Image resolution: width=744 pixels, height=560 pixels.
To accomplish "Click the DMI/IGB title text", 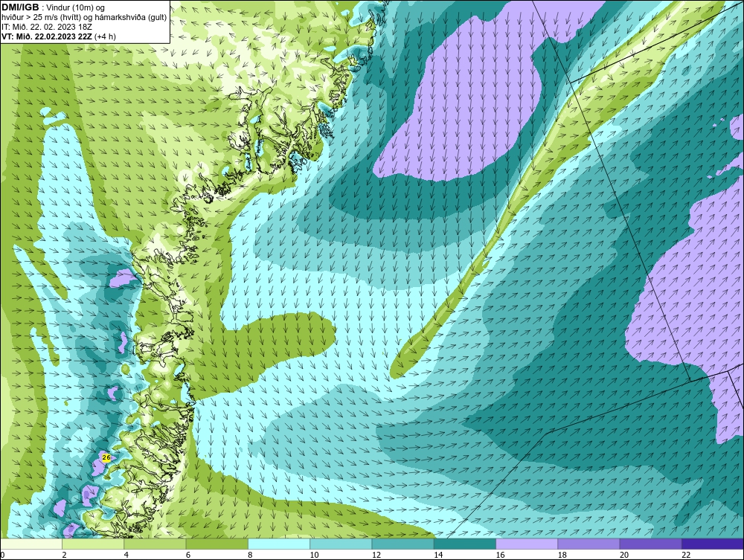I will [20, 7].
